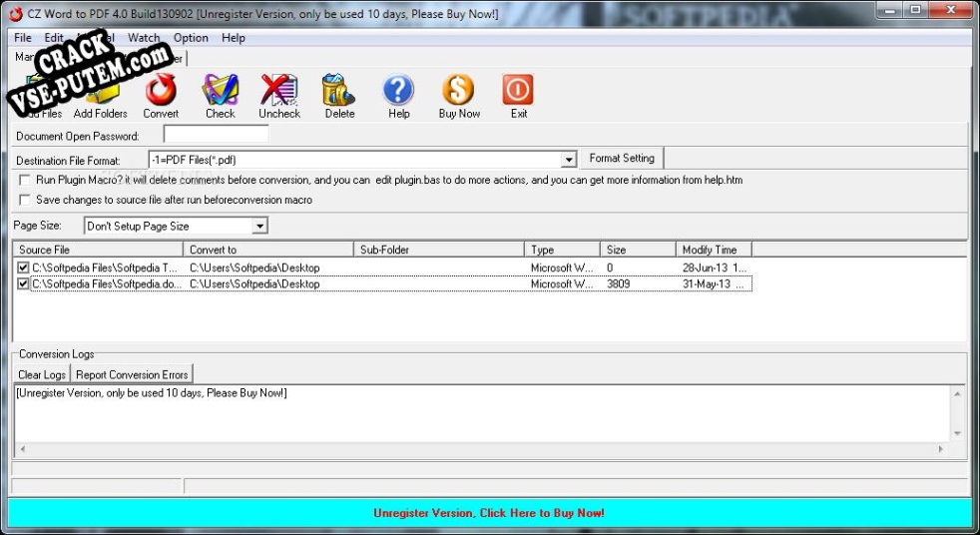Viewport: 980px width, 535px height.
Task: Click the log message Unregister Version text
Action: [152, 393]
